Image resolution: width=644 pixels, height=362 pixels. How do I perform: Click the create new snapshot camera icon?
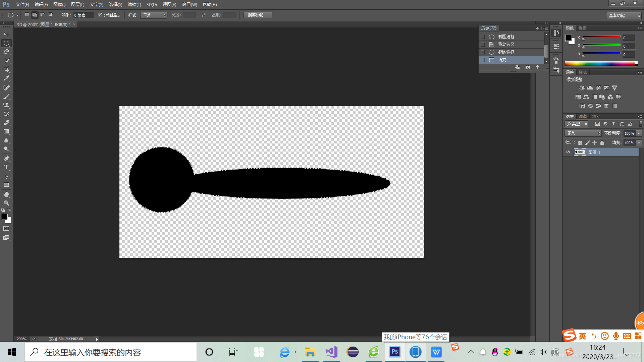pos(528,67)
